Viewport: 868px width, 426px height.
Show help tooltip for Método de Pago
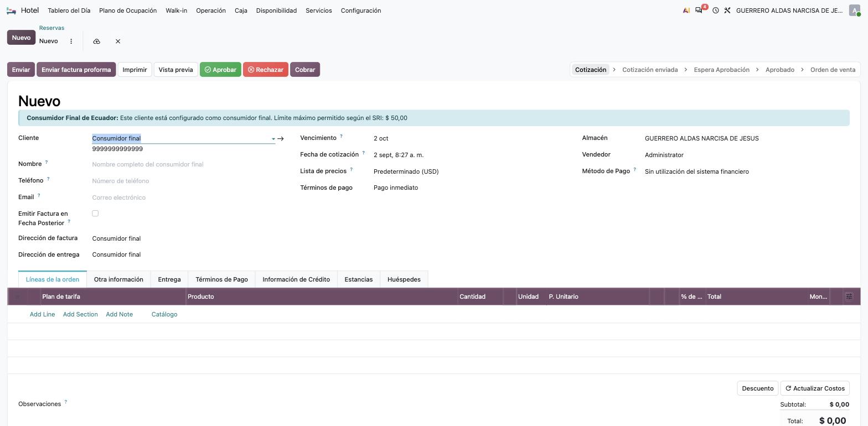634,169
